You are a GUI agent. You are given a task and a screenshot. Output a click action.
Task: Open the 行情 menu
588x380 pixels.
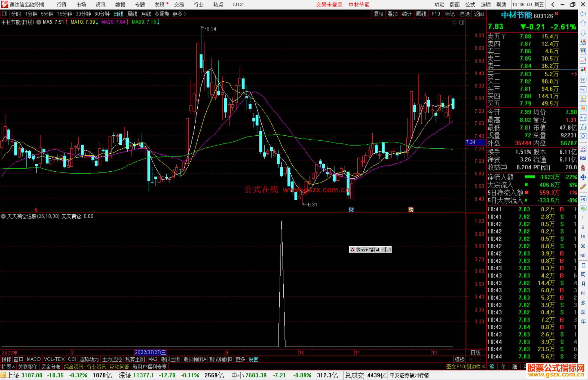point(62,5)
